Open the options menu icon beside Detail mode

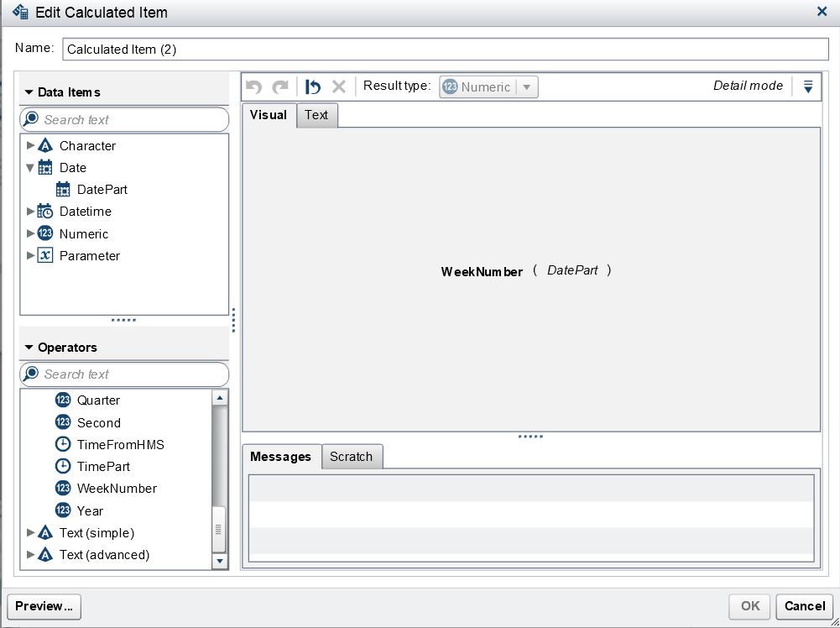(x=808, y=86)
